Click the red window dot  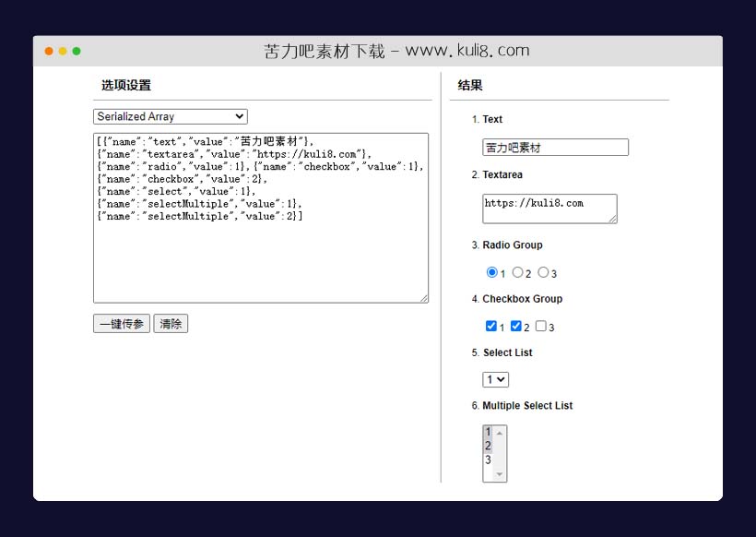pyautogui.click(x=49, y=52)
